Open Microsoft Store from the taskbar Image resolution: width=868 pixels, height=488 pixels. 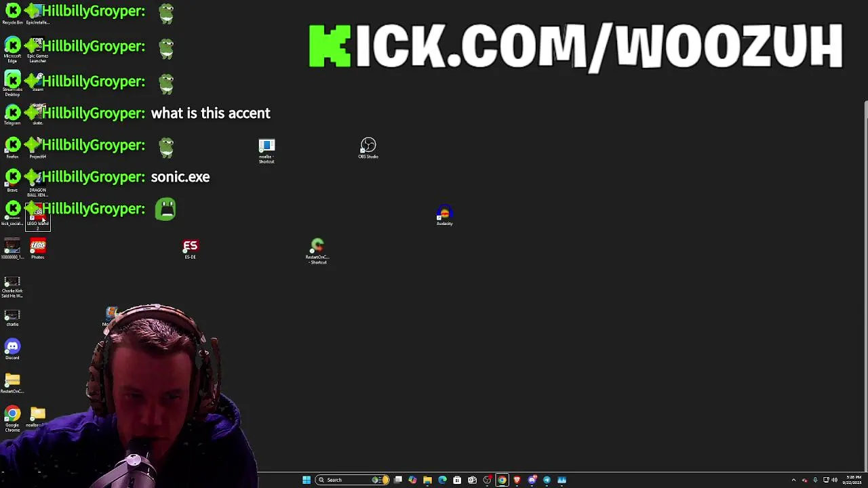(x=457, y=480)
